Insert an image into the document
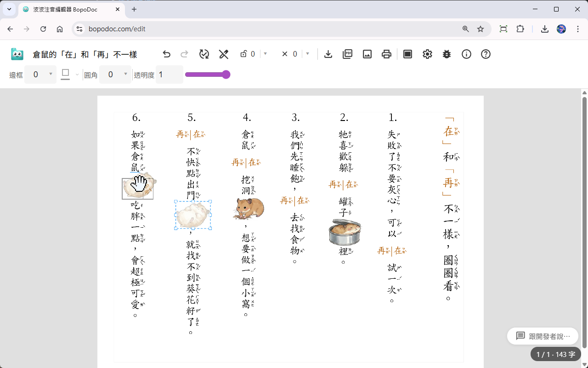The width and height of the screenshot is (588, 368). click(367, 54)
